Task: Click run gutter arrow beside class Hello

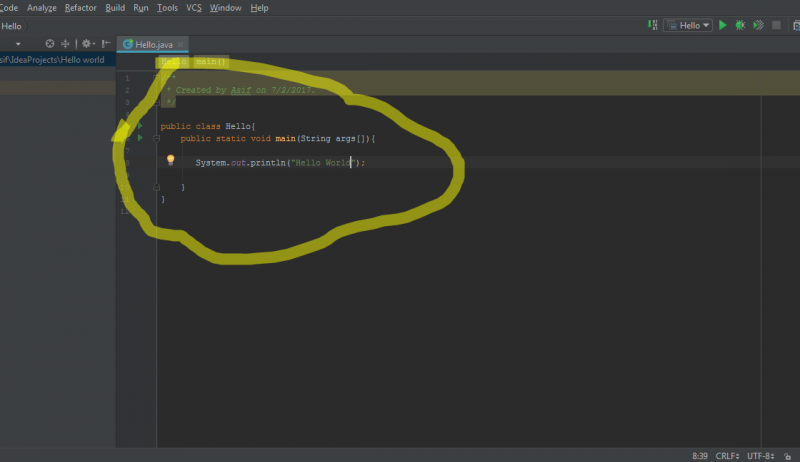Action: (140, 126)
